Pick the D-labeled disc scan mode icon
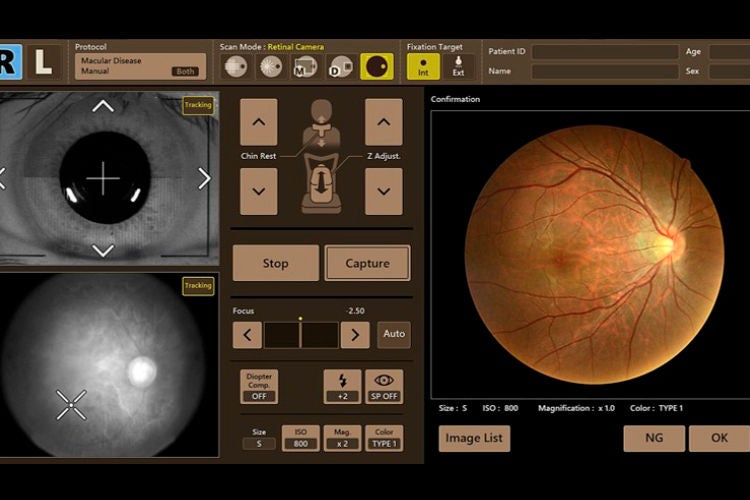 (341, 67)
